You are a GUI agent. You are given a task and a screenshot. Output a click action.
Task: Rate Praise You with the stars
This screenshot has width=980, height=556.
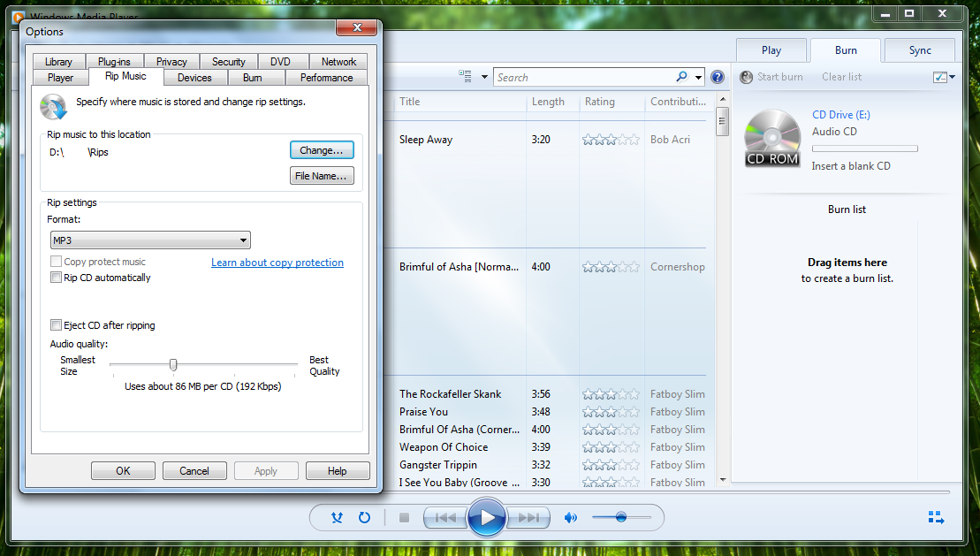tap(611, 412)
